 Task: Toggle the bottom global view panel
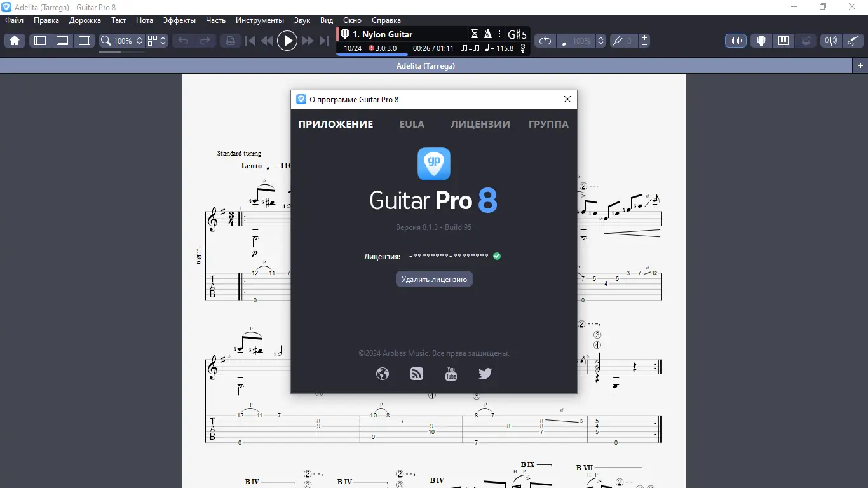pos(62,41)
